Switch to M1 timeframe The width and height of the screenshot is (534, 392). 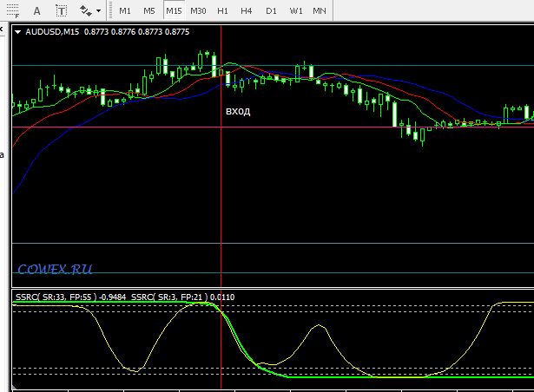125,11
